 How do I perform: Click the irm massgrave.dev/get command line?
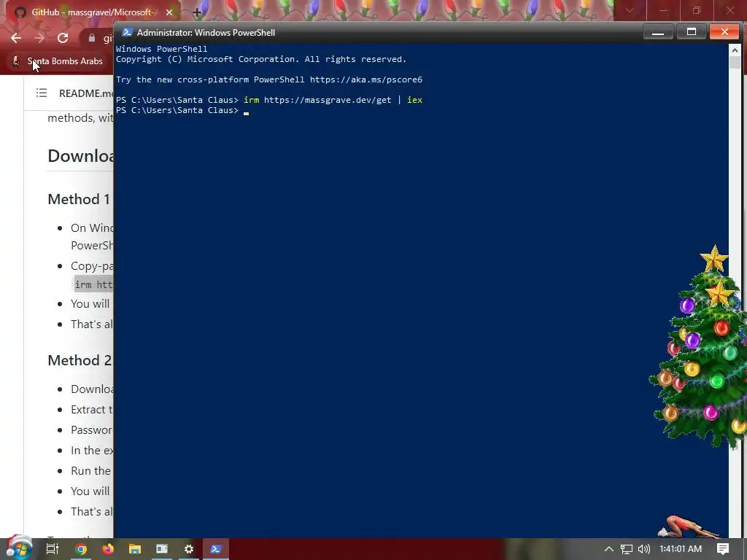point(269,100)
